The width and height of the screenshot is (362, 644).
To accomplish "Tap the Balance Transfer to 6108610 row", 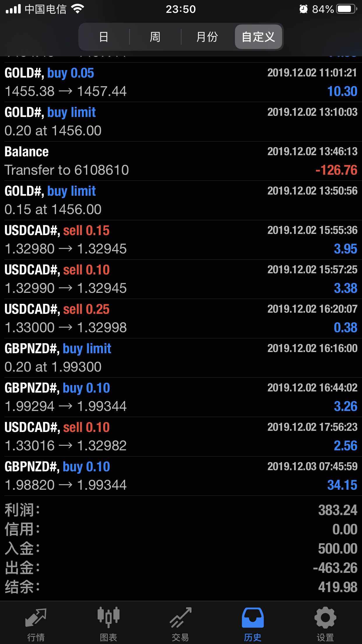I will tap(181, 161).
